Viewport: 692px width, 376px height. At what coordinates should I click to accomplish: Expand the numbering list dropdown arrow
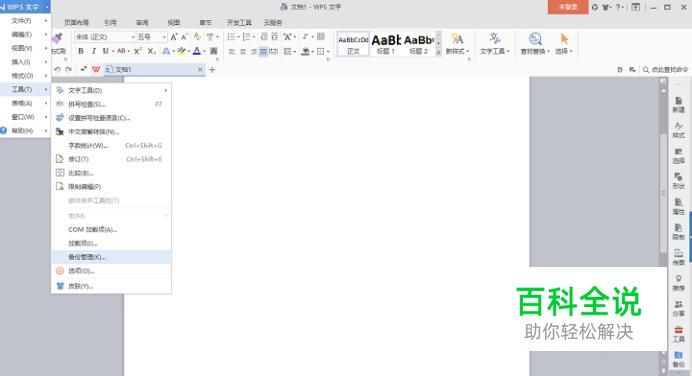254,37
